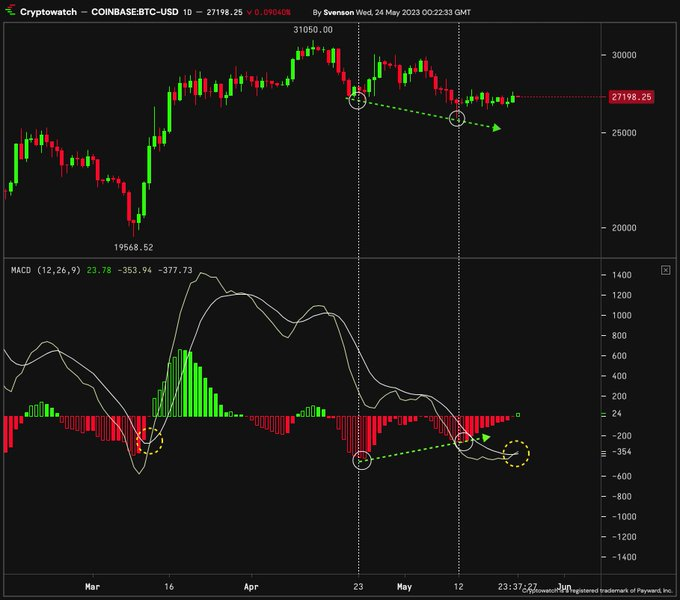Click the red current price tag 27198.25
The image size is (680, 600).
pyautogui.click(x=631, y=97)
